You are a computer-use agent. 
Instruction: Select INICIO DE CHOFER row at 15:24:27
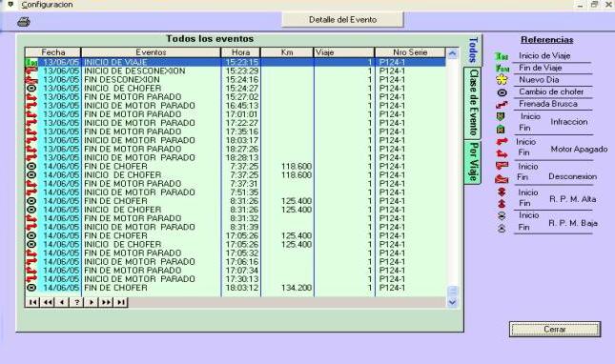pos(236,89)
